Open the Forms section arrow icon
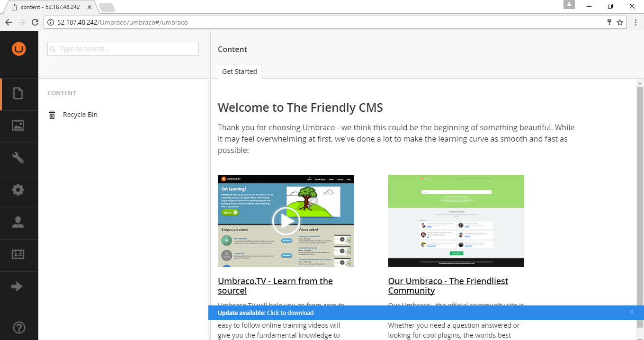The image size is (644, 340). [17, 286]
